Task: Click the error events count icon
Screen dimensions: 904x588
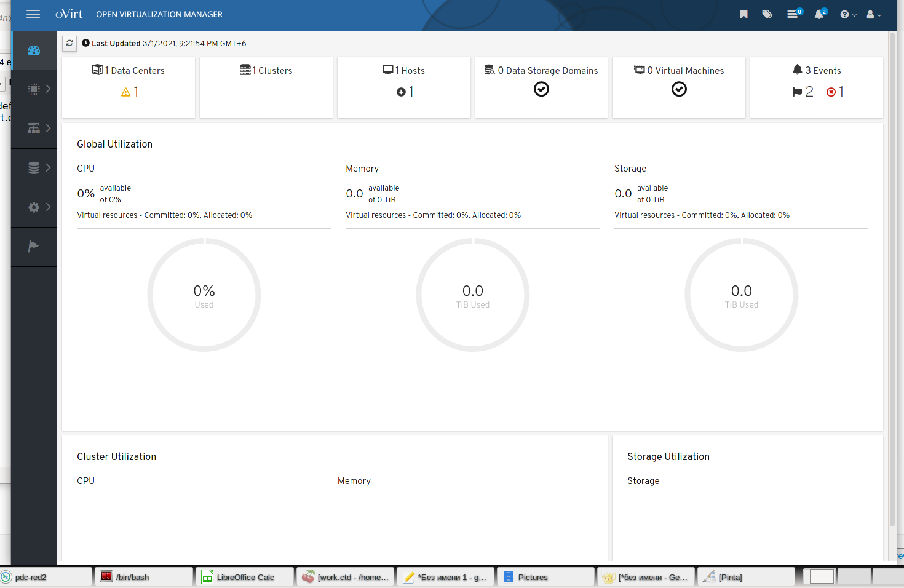Action: coord(831,92)
